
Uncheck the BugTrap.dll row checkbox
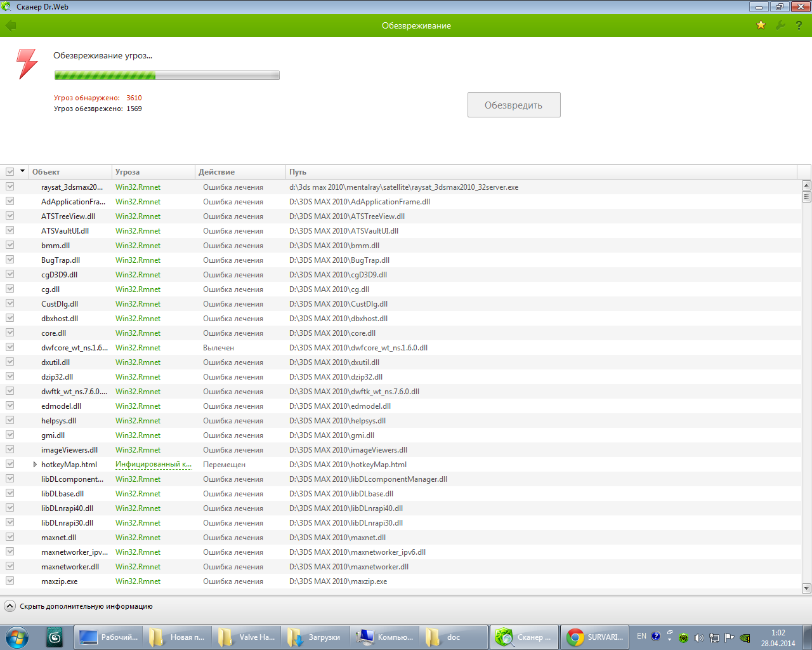(10, 260)
